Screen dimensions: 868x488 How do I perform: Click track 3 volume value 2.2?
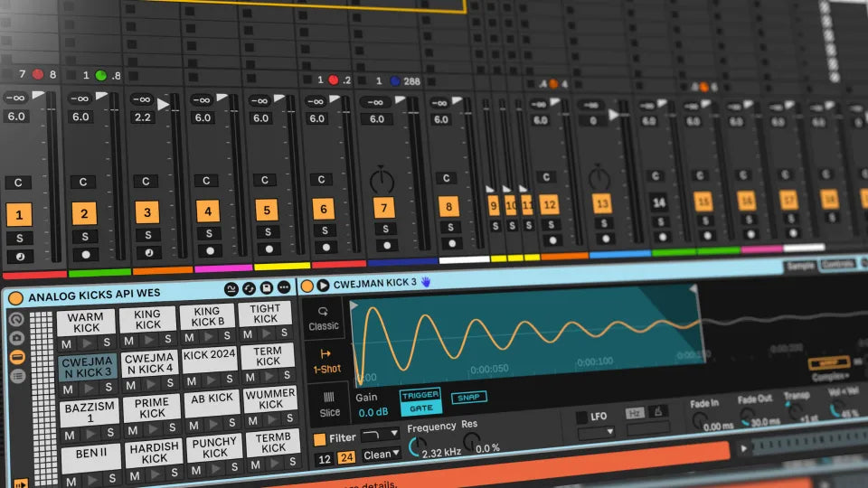143,117
